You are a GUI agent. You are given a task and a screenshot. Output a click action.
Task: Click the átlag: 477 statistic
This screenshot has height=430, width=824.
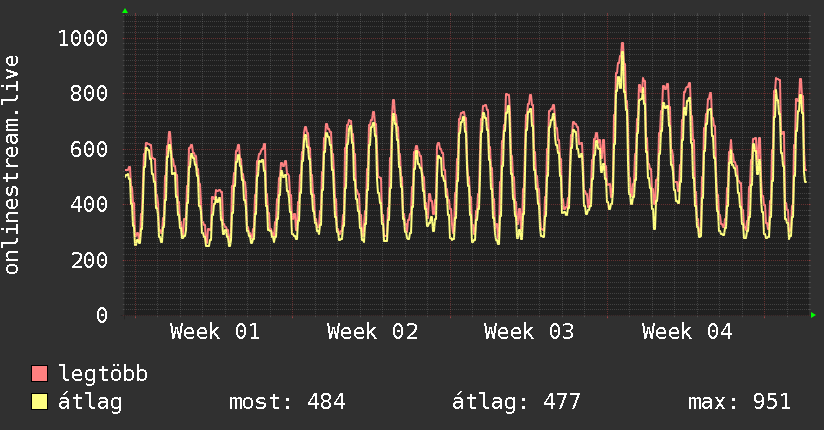click(x=516, y=402)
